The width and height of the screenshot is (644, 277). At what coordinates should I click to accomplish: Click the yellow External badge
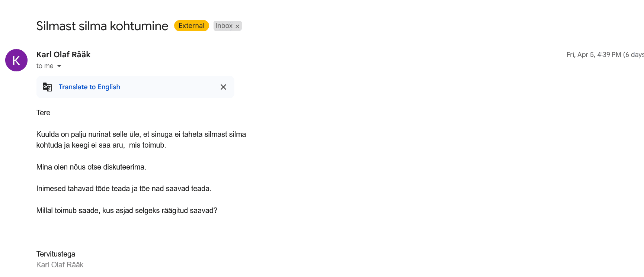point(191,26)
